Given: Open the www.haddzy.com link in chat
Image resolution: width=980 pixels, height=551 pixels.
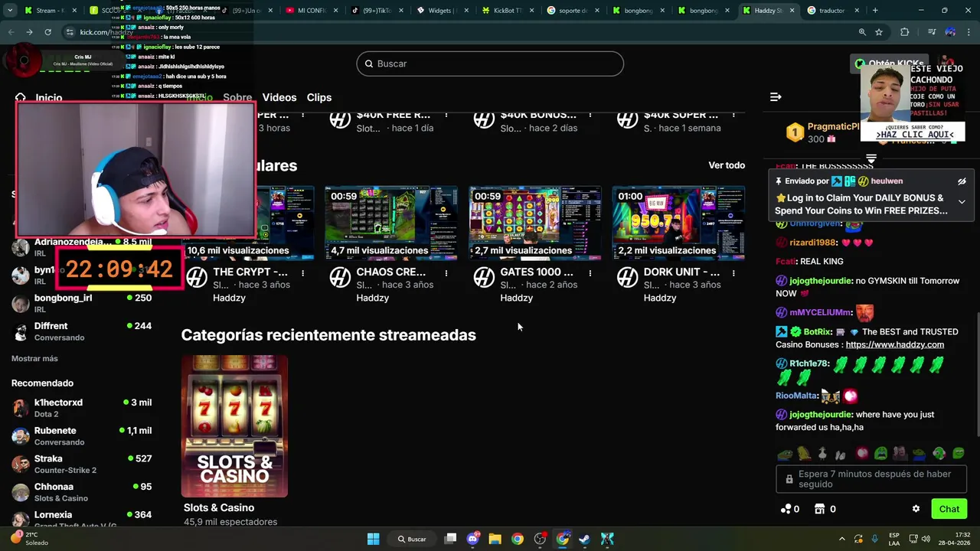Looking at the screenshot, I should 895,344.
